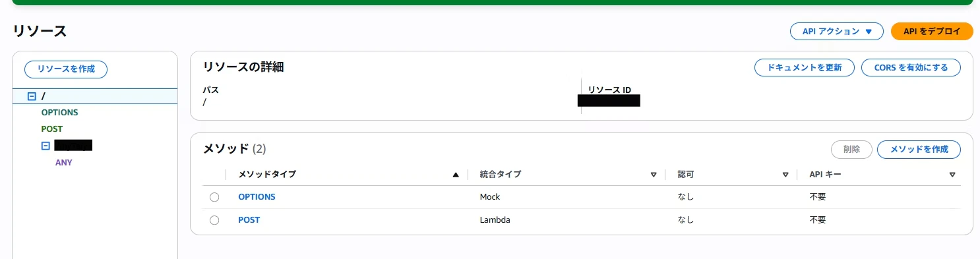Viewport: 980px width, 259px height.
Task: Open the POST method link in table
Action: point(249,220)
